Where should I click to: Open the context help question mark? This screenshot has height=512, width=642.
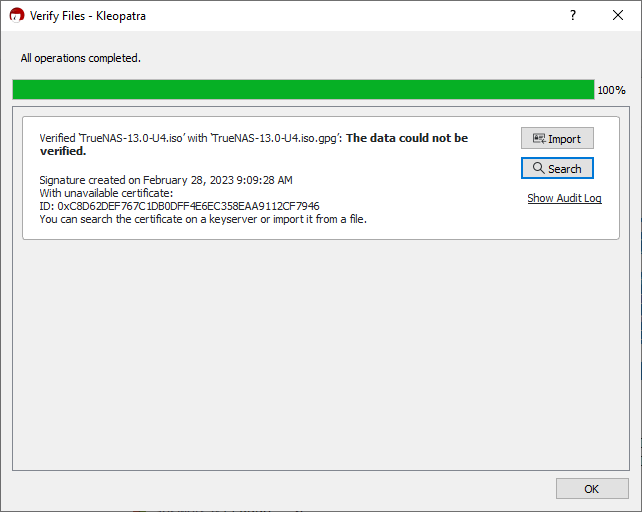[573, 16]
